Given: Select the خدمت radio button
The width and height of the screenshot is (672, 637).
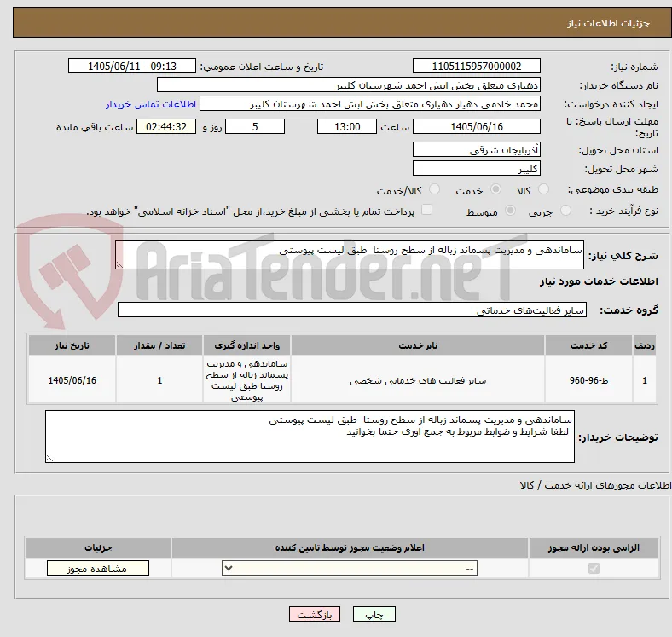Looking at the screenshot, I should 495,189.
